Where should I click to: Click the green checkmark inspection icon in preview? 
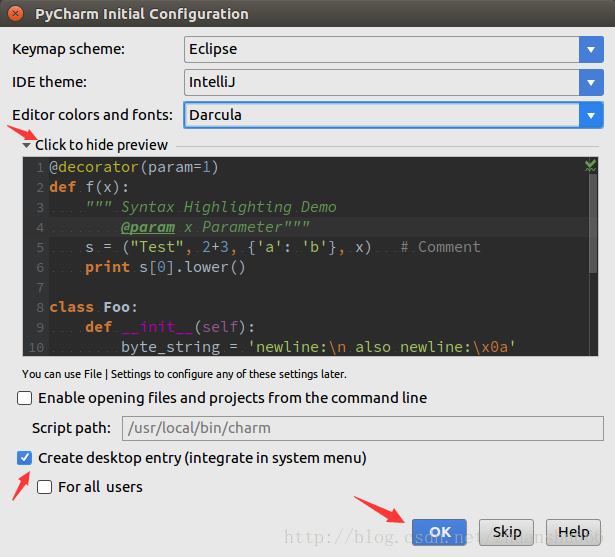[590, 166]
